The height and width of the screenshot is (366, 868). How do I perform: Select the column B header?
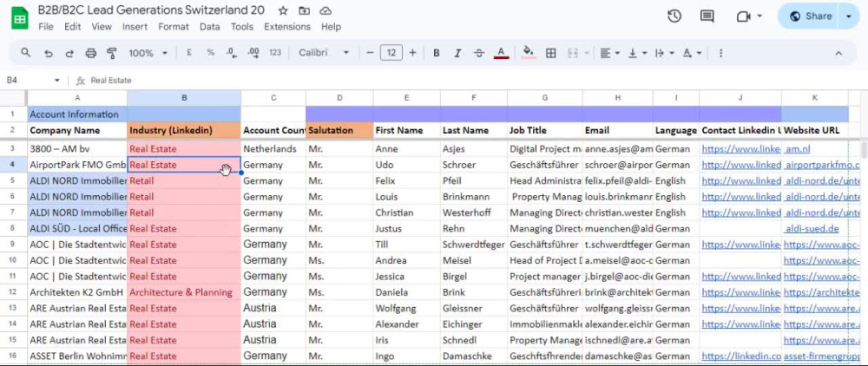tap(184, 98)
